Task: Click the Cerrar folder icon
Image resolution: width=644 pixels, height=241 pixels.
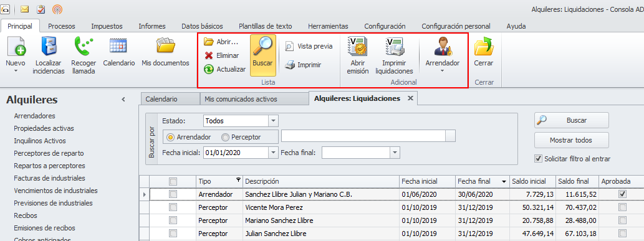Action: [483, 46]
